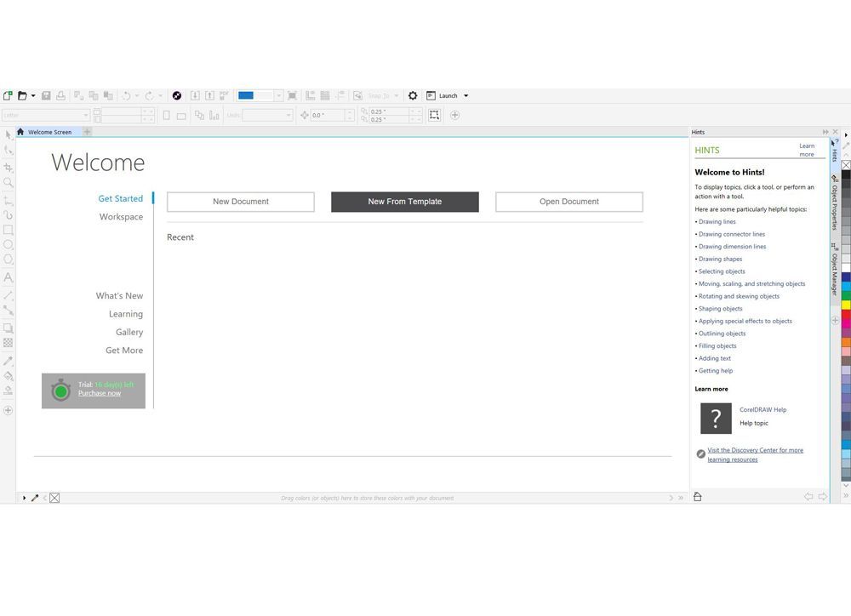Click the treat as filled frame icon
This screenshot has height=616, width=851.
click(434, 115)
